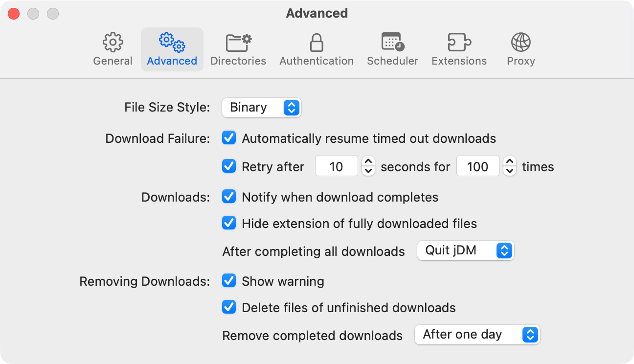
Task: Expand the Quit jDM dropdown menu
Action: click(465, 250)
